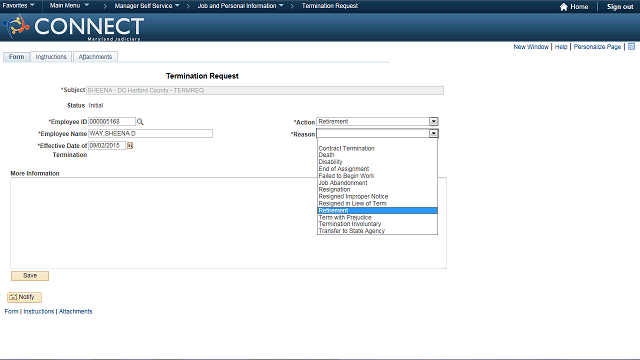640x360 pixels.
Task: Click the Help link
Action: click(561, 47)
